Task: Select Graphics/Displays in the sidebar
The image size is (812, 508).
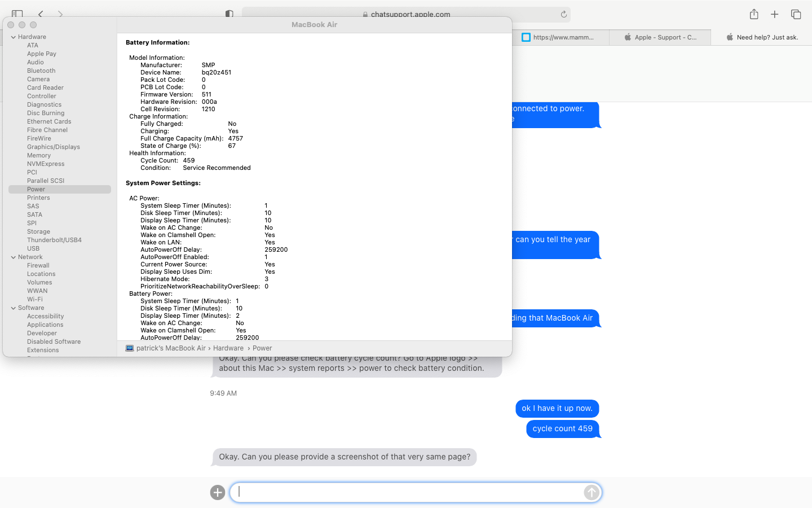Action: click(54, 147)
